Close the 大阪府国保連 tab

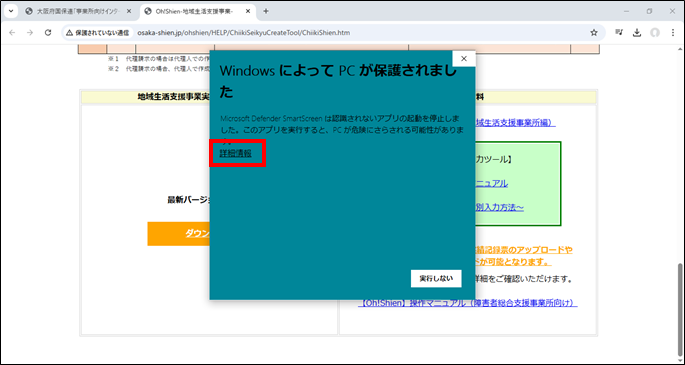129,12
